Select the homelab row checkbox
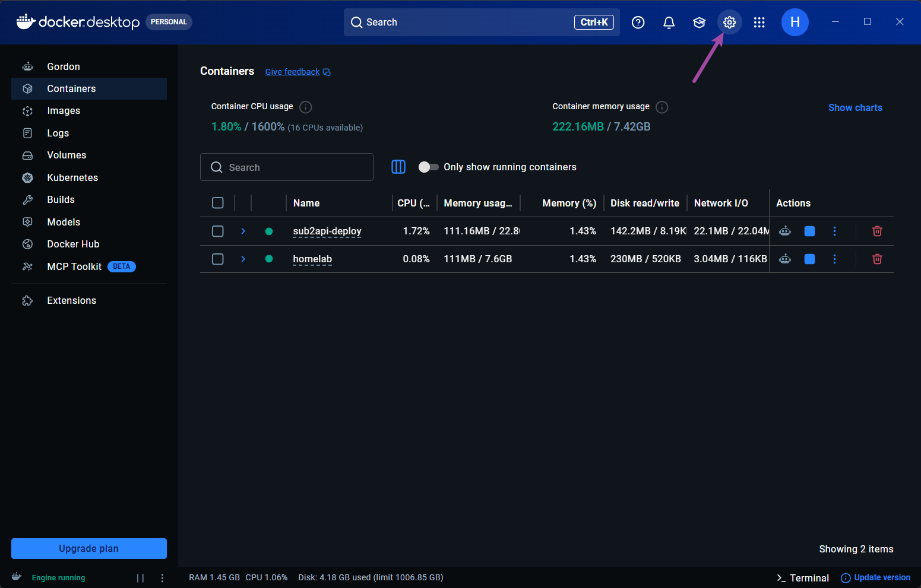This screenshot has width=921, height=588. pyautogui.click(x=218, y=259)
